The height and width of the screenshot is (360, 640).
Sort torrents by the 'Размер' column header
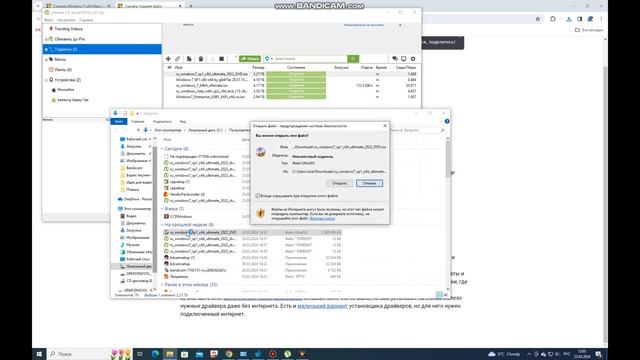[258, 67]
